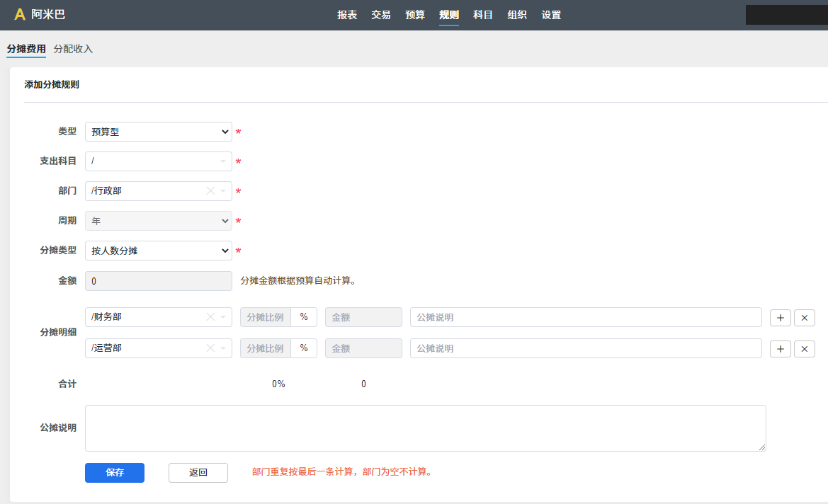Screen dimensions: 828x504
Task: Open the 周期 年 dropdown
Action: (159, 221)
